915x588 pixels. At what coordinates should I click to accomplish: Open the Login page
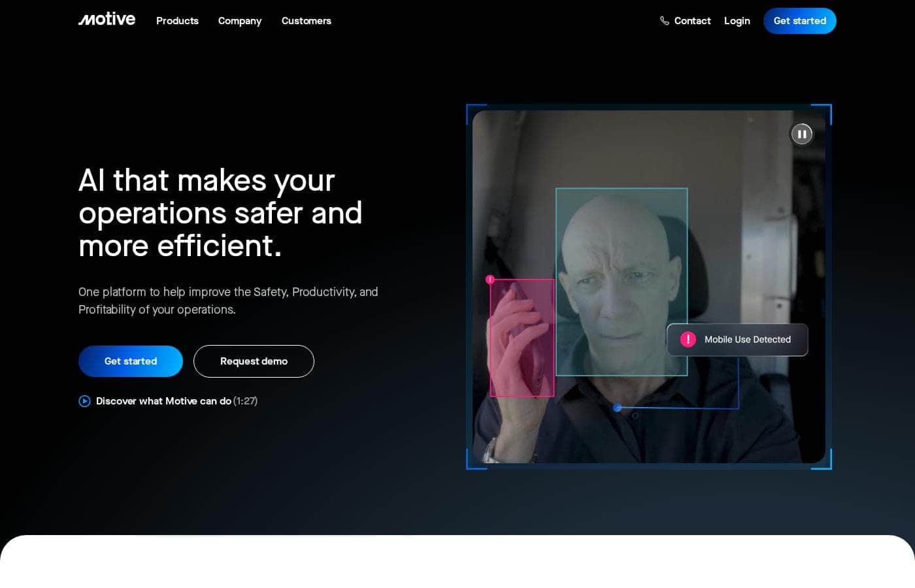(737, 21)
